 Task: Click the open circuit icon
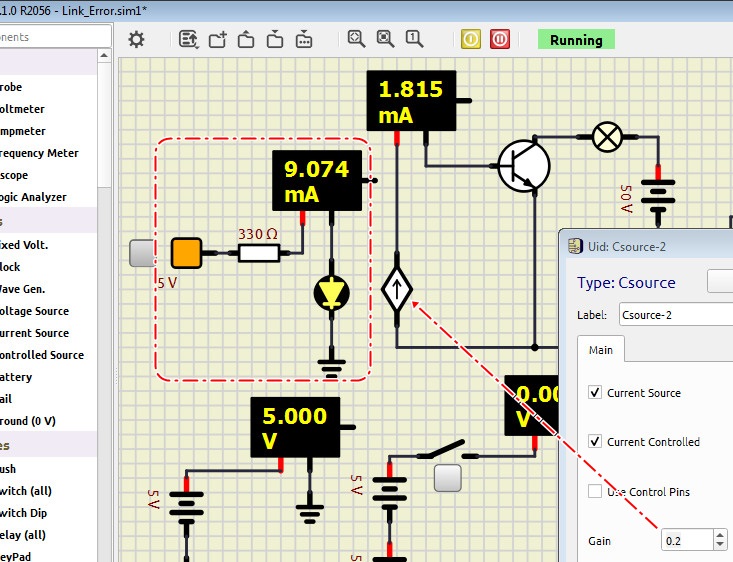coord(246,39)
